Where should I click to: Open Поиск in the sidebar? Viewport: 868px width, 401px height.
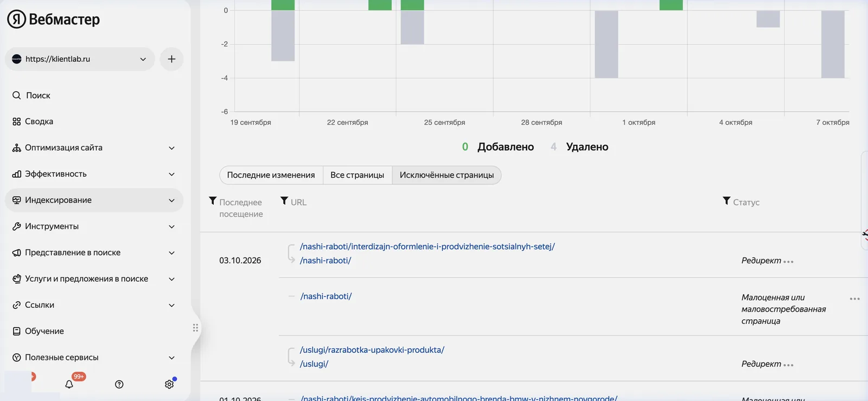point(94,95)
